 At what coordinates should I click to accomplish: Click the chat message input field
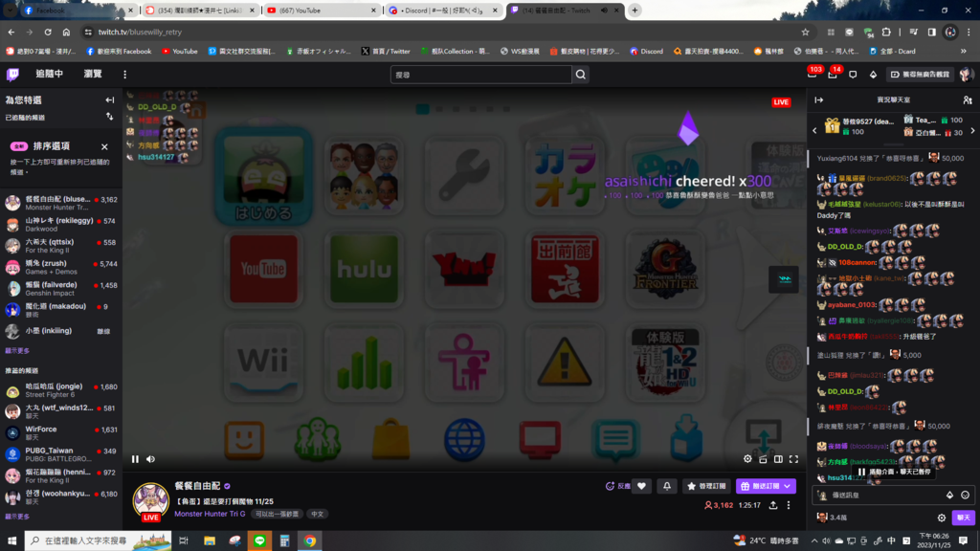point(885,495)
